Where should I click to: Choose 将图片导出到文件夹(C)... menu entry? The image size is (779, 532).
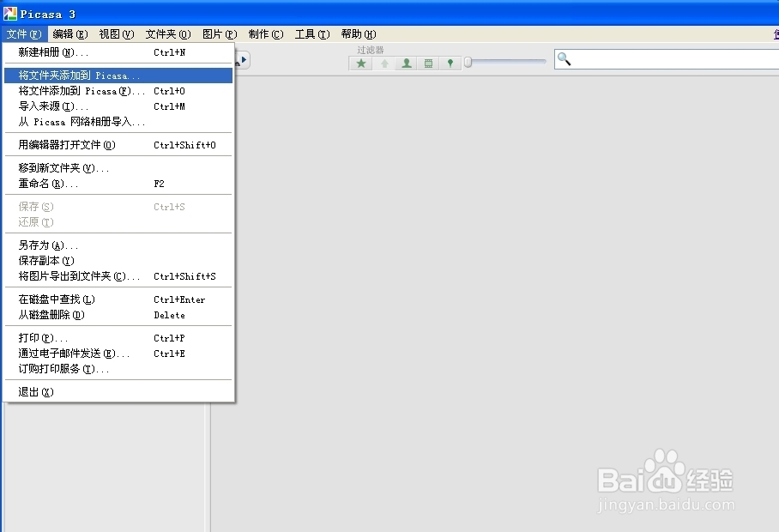tap(118, 276)
